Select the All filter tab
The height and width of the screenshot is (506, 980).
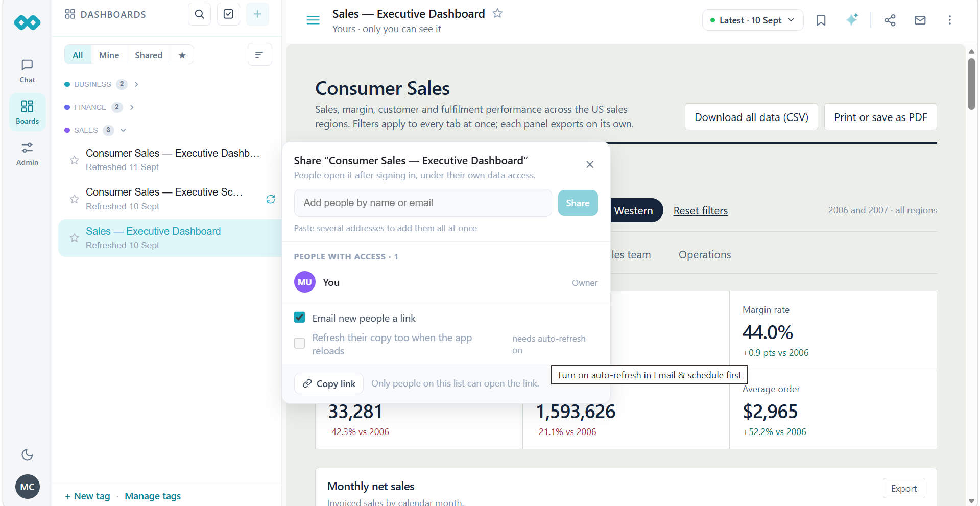(x=78, y=55)
